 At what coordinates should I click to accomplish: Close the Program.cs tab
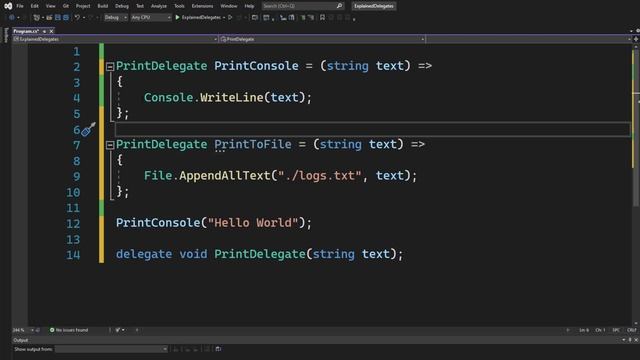tap(51, 31)
